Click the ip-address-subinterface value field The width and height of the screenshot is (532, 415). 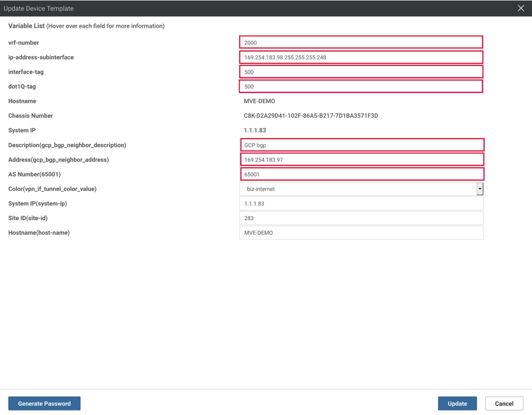point(361,57)
